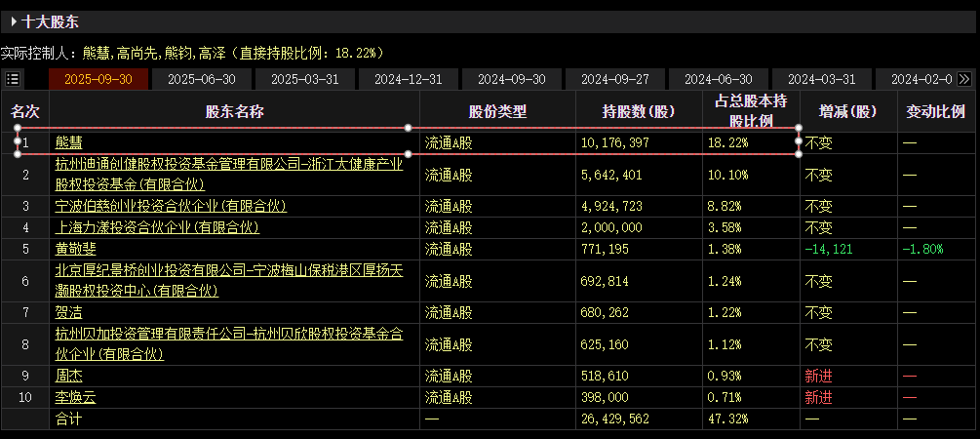980x439 pixels.
Task: Click the list view icon left of date tabs
Action: pos(13,79)
